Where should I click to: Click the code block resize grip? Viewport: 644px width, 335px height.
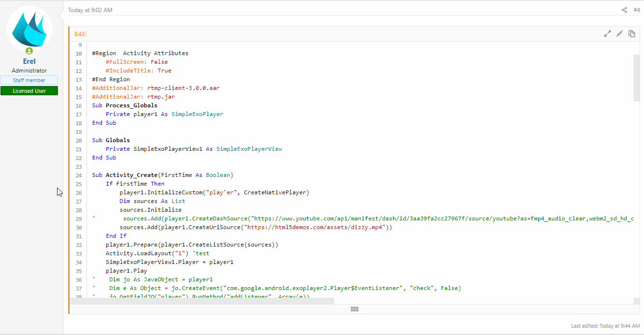click(x=354, y=309)
